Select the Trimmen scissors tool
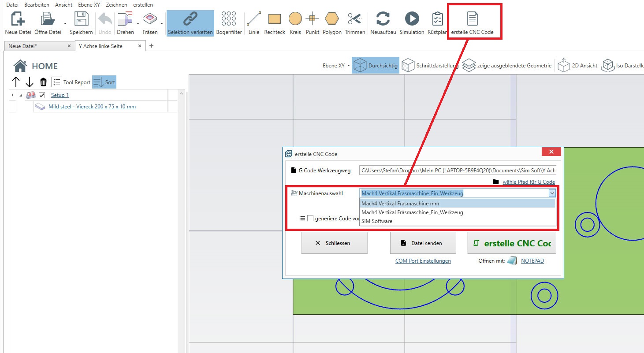Viewport: 644px width, 353px height. click(x=354, y=19)
